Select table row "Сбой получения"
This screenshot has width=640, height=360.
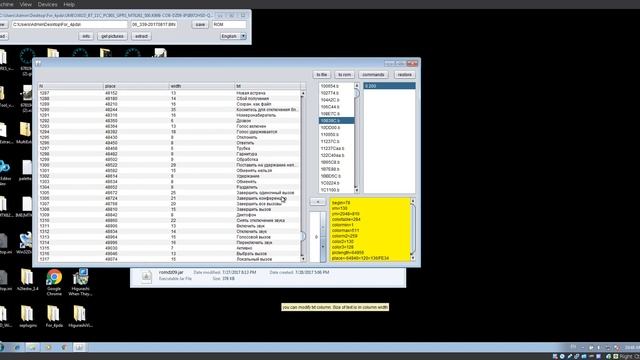(169, 99)
